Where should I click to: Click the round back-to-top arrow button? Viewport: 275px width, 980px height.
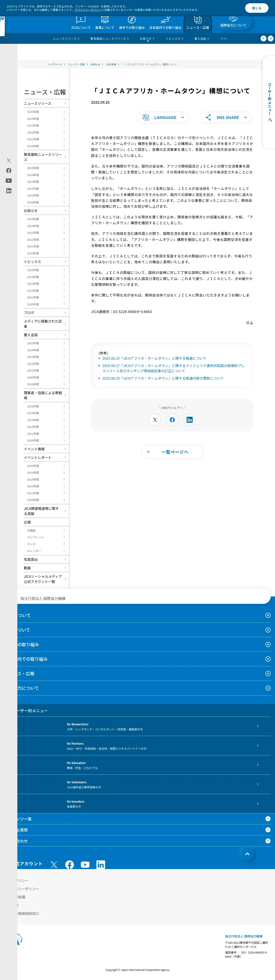click(x=247, y=854)
